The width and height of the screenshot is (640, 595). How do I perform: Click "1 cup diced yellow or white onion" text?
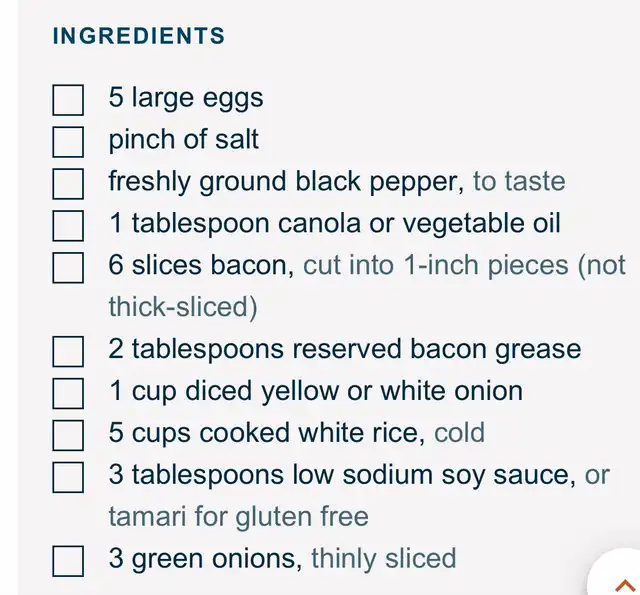(x=315, y=391)
